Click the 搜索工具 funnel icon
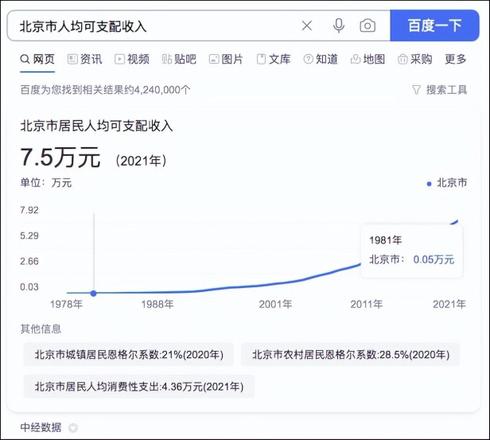The width and height of the screenshot is (490, 440). click(x=416, y=90)
